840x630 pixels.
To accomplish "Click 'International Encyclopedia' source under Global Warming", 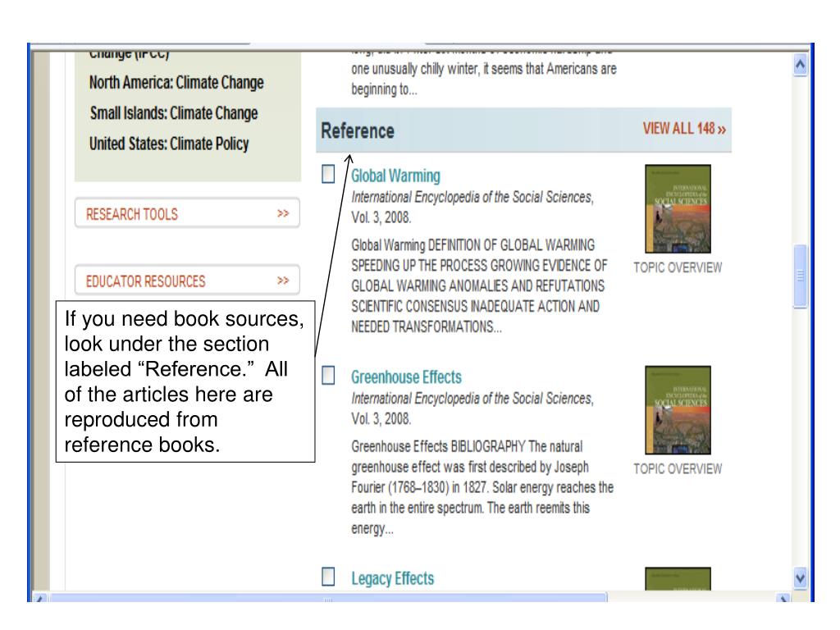I will point(472,208).
